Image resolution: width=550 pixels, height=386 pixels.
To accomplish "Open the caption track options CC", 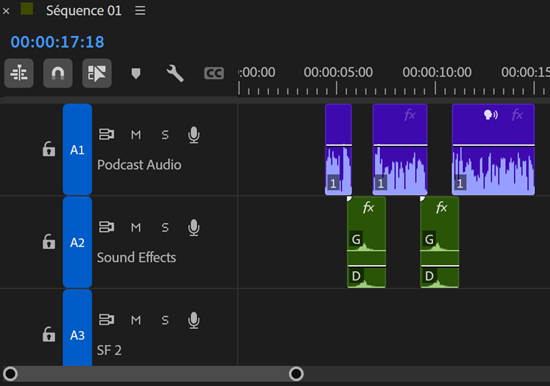I will pyautogui.click(x=214, y=73).
